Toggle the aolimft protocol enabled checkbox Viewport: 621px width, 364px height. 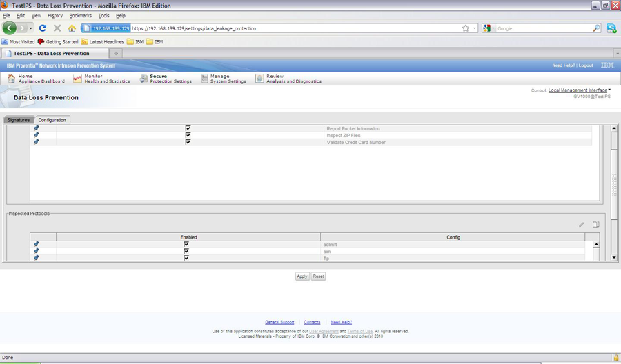pyautogui.click(x=186, y=244)
